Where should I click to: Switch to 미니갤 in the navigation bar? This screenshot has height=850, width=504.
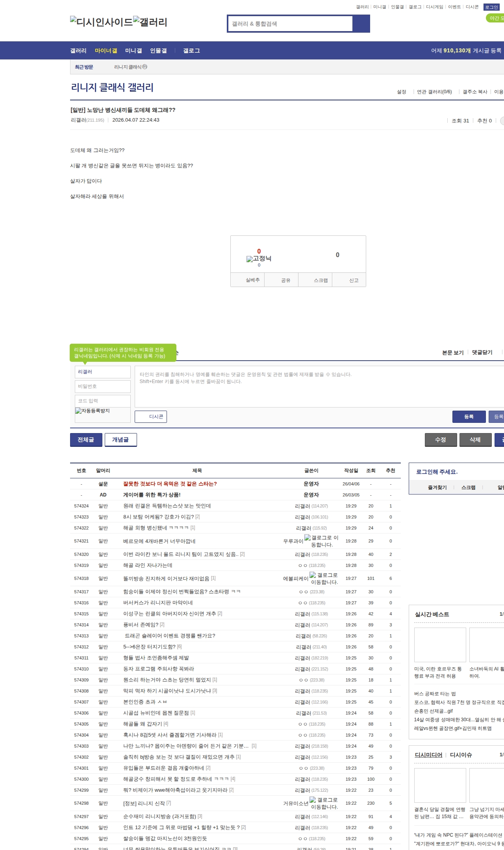(133, 51)
